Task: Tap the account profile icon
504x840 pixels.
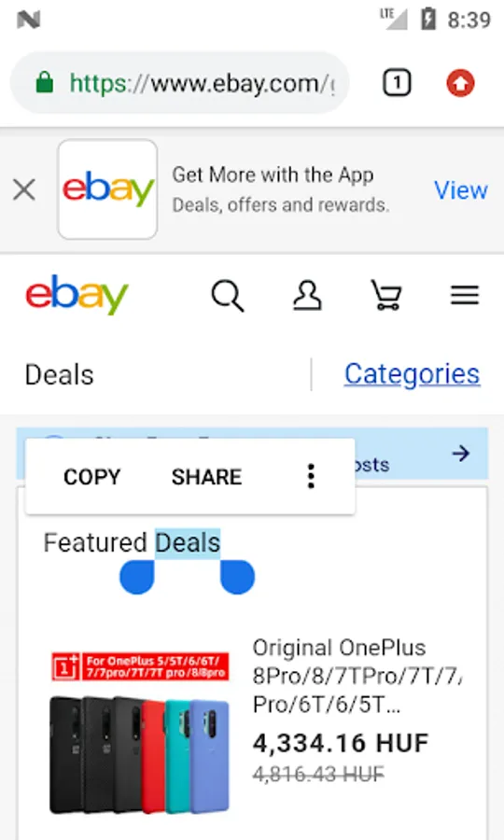Action: click(307, 296)
